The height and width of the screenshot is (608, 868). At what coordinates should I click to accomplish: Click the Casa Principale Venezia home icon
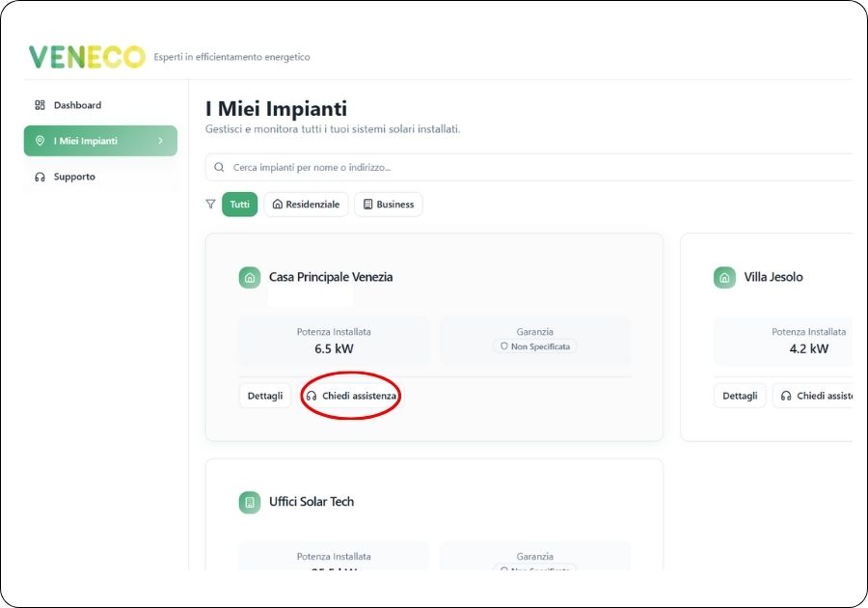tap(250, 278)
